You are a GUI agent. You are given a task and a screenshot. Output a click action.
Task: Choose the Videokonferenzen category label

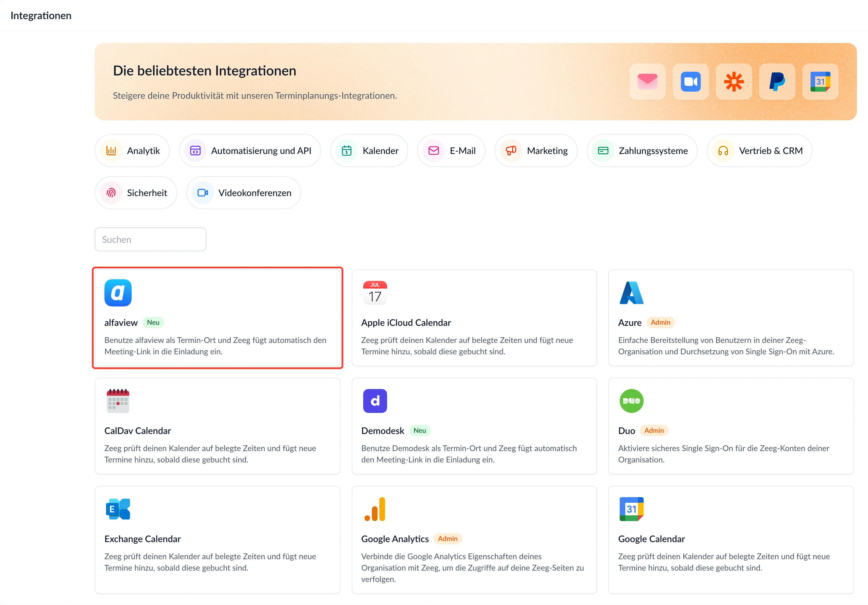click(255, 193)
